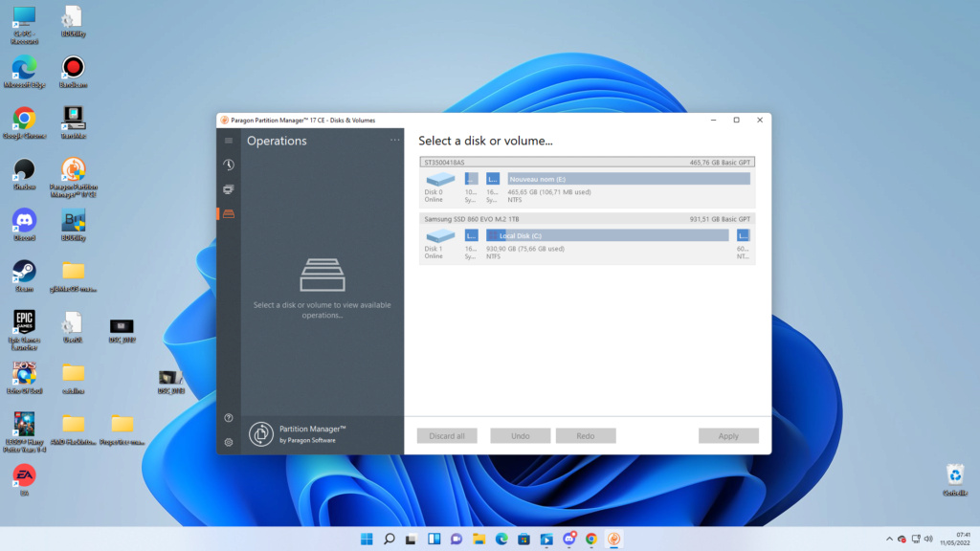Select the Samsung SSD 860 EVO disk header
Screen dimensions: 980x551
(x=587, y=219)
